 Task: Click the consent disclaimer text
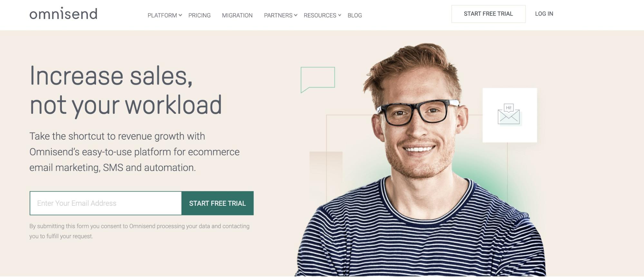139,231
